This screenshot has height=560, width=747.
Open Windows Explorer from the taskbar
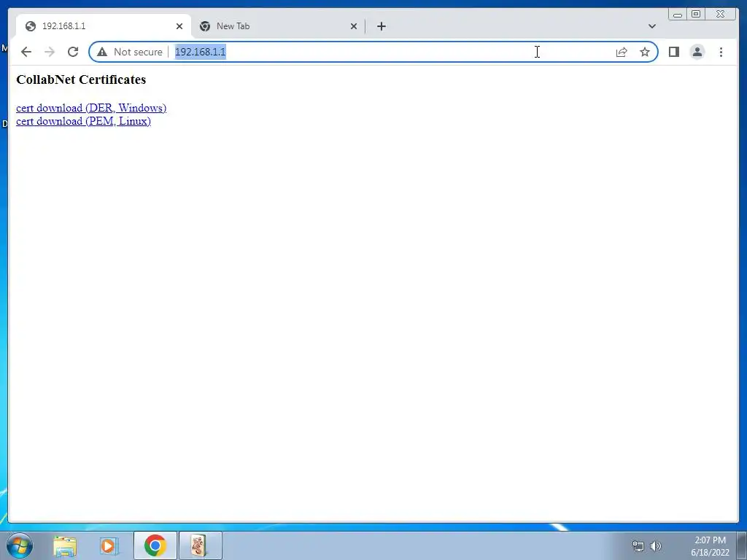tap(65, 545)
